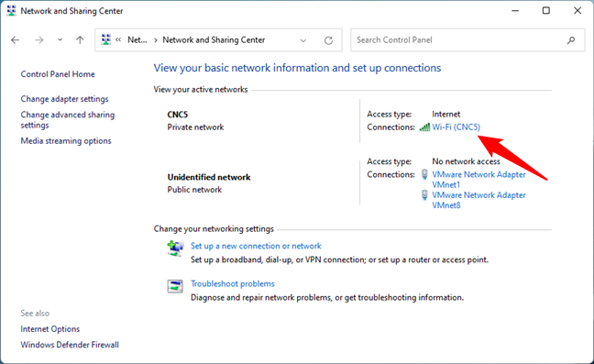594x364 pixels.
Task: Open the recent locations dropdown arrow
Action: (60, 39)
